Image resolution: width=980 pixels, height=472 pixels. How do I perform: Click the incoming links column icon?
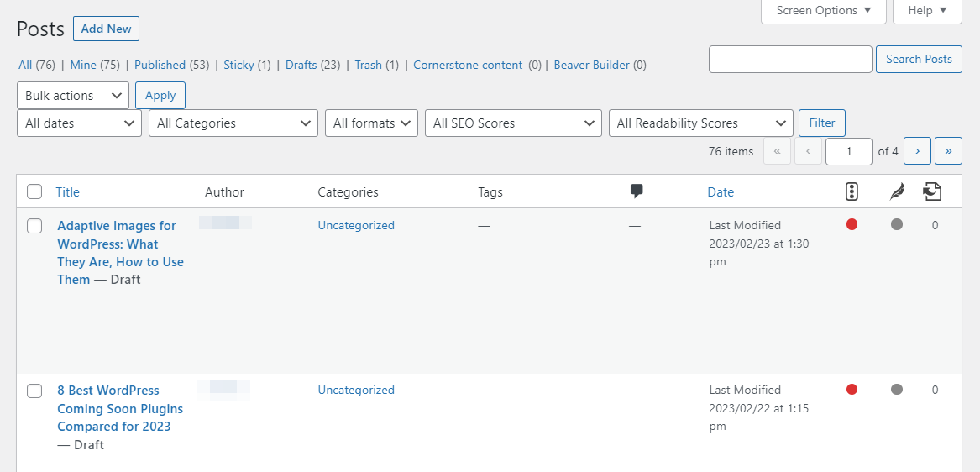[x=931, y=192]
